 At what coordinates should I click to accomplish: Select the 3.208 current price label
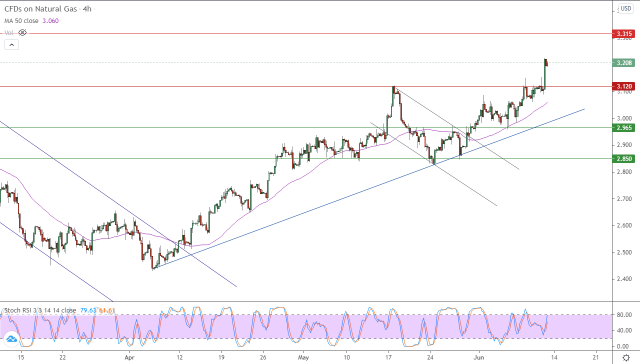coord(624,63)
